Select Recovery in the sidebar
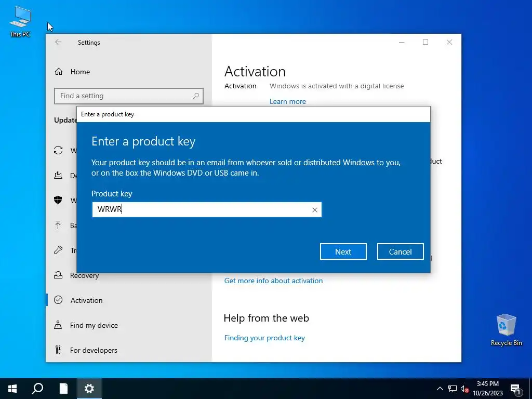The height and width of the screenshot is (399, 532). [x=84, y=275]
